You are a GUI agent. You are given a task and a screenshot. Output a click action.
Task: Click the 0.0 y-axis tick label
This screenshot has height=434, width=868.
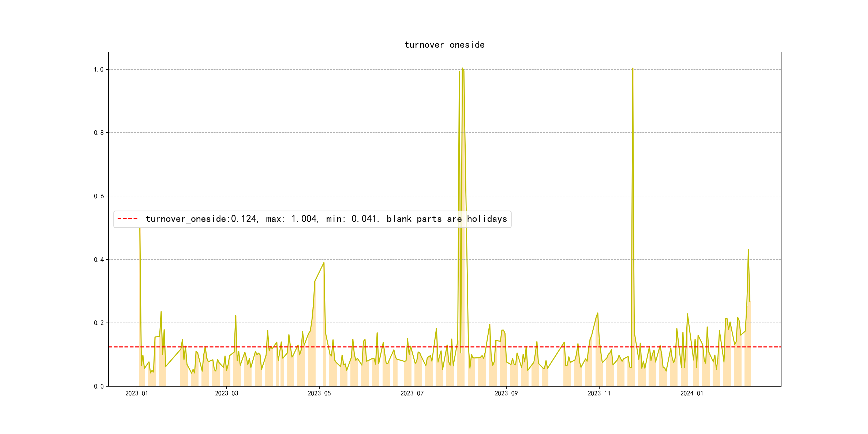pos(98,386)
